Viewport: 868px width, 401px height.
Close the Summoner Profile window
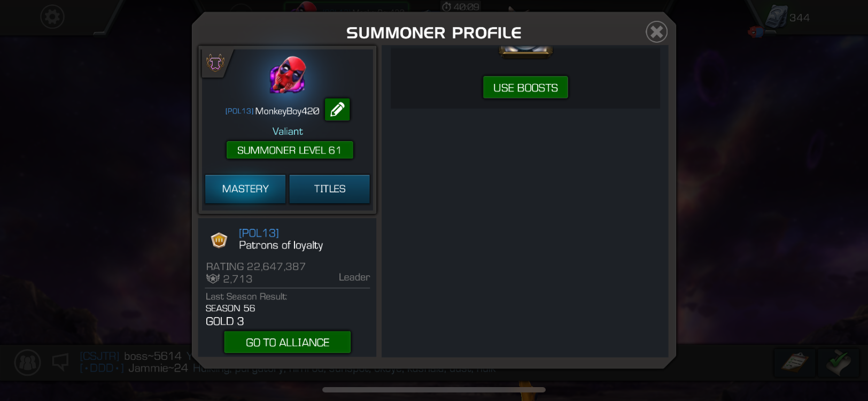click(x=656, y=32)
